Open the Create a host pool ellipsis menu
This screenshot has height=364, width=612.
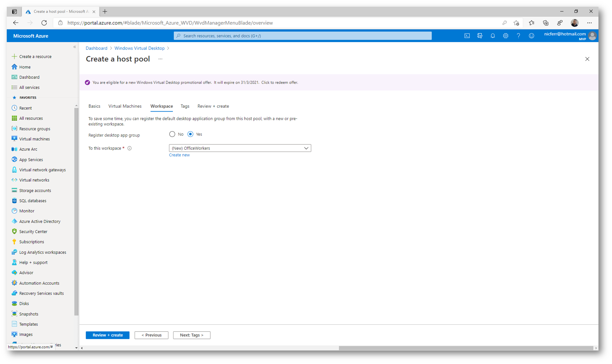point(160,59)
